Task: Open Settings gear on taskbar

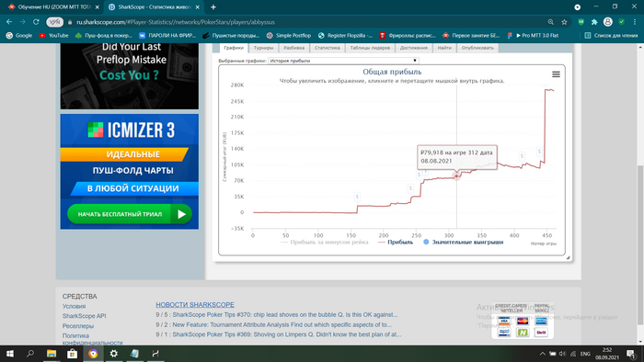Action: 114,354
